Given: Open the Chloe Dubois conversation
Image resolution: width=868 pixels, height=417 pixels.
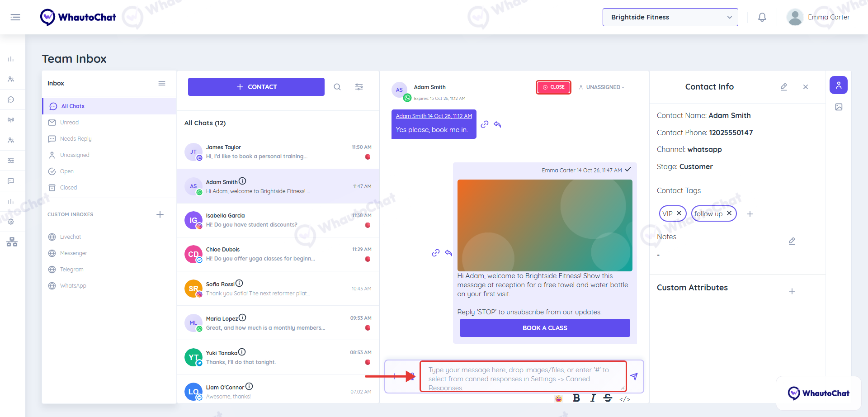Looking at the screenshot, I should [278, 254].
